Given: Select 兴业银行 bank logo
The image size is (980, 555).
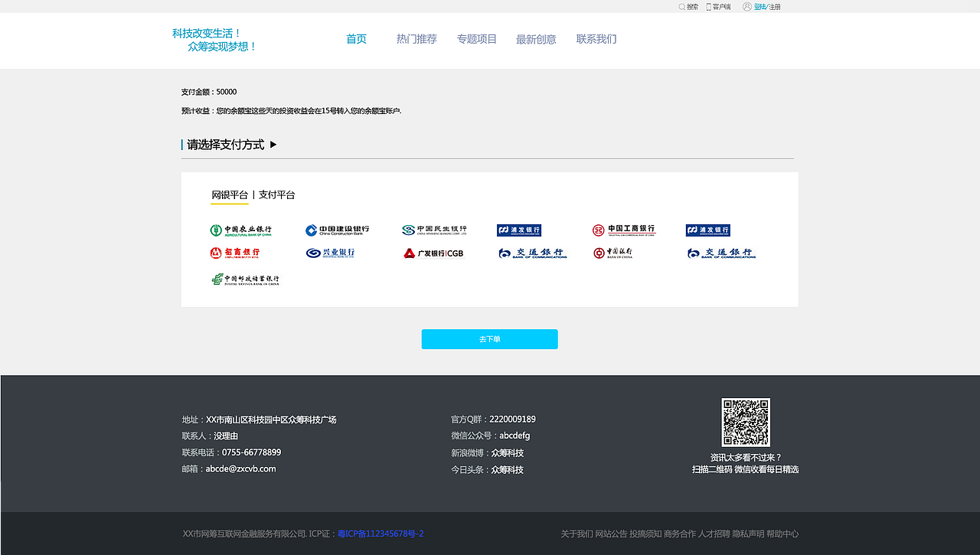Looking at the screenshot, I should point(330,253).
